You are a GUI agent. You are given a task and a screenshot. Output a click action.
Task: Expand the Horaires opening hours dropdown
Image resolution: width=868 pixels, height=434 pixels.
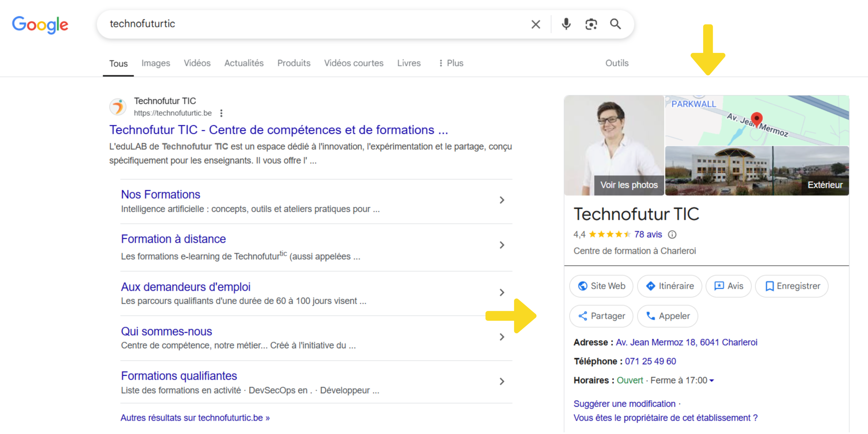pyautogui.click(x=711, y=381)
